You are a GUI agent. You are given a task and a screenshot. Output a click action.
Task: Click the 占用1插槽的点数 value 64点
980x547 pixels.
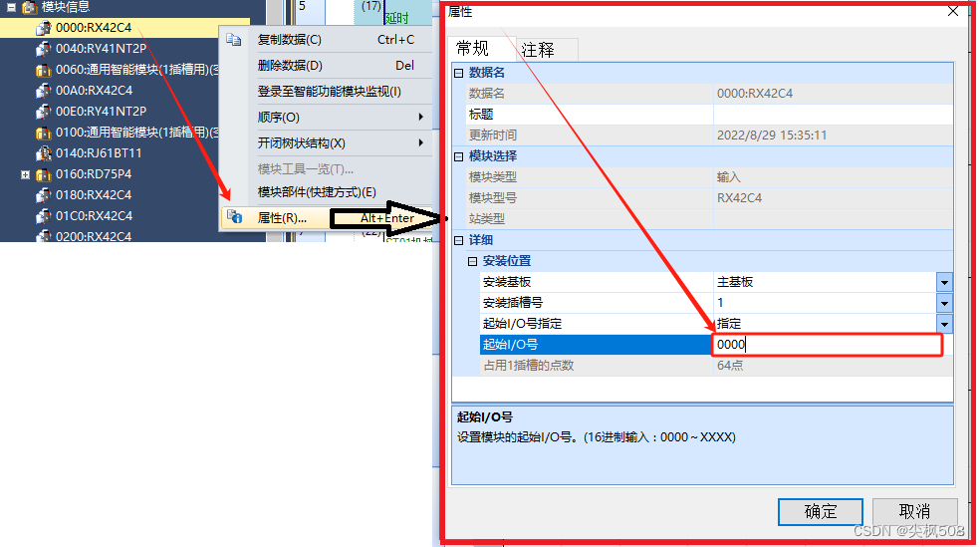(730, 366)
